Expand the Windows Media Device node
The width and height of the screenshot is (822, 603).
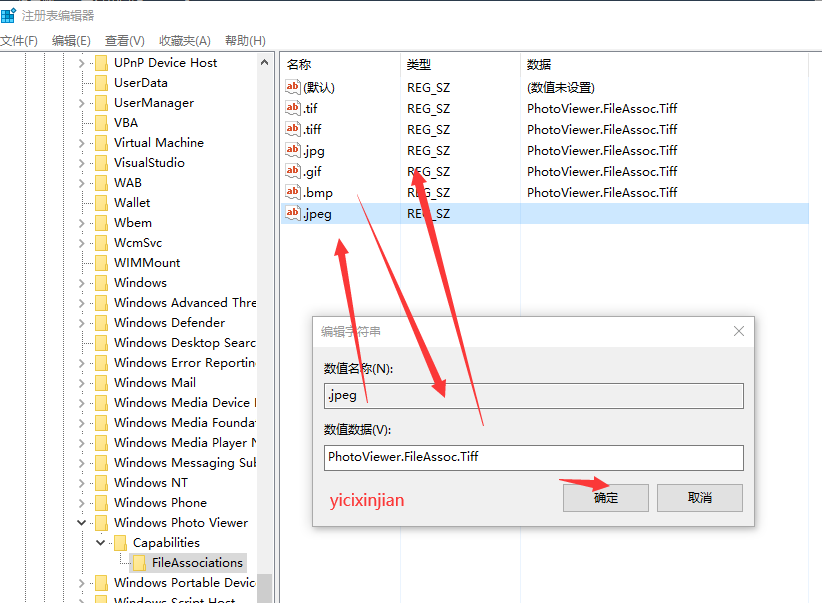pyautogui.click(x=81, y=403)
